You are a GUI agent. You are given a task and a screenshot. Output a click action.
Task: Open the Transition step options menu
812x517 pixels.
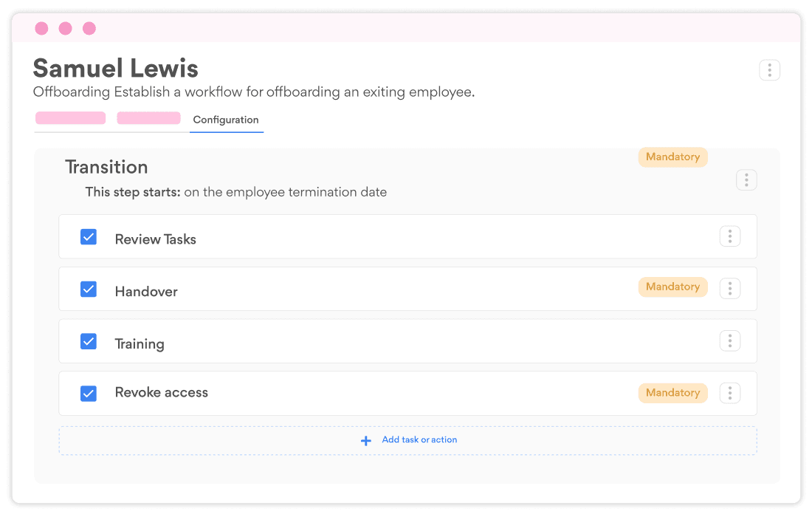(x=746, y=179)
